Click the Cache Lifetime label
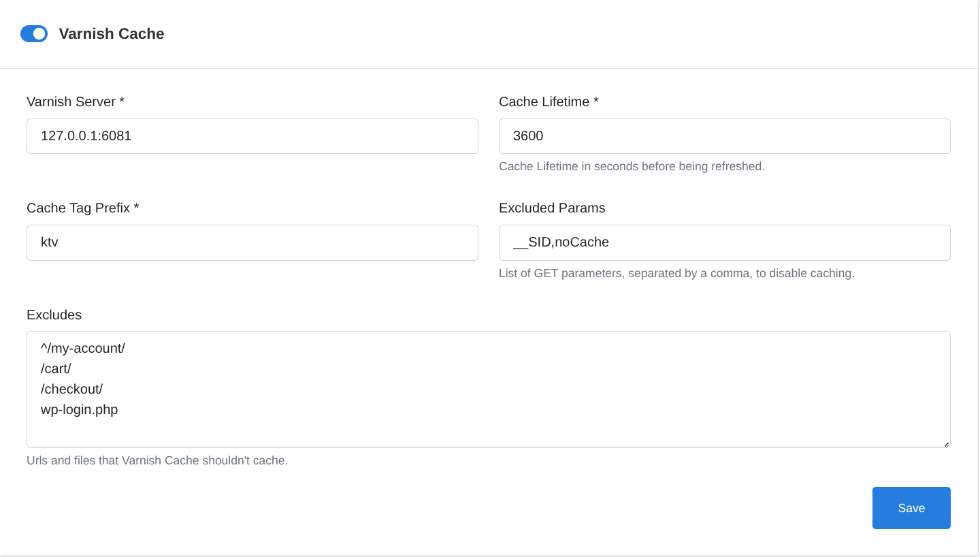Image resolution: width=980 pixels, height=557 pixels. tap(548, 101)
